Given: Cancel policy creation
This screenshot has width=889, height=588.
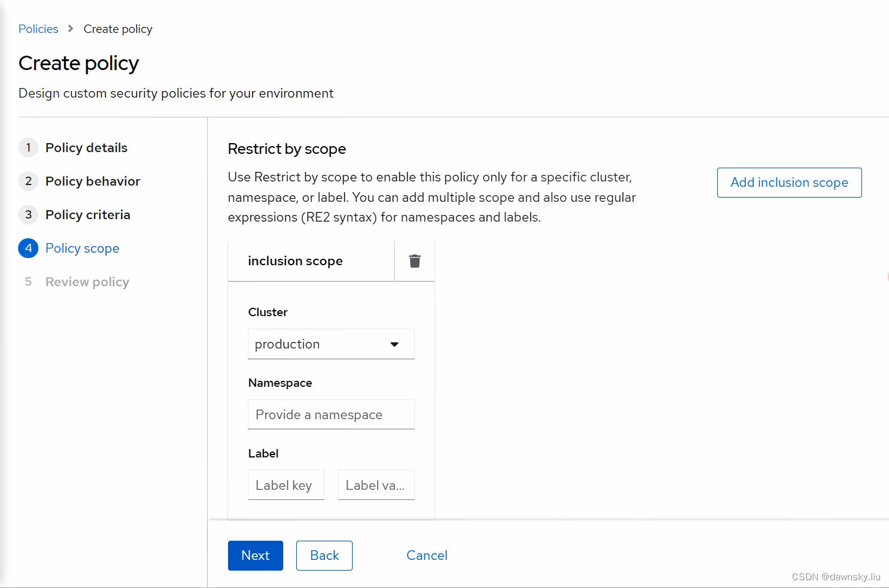Looking at the screenshot, I should tap(427, 556).
